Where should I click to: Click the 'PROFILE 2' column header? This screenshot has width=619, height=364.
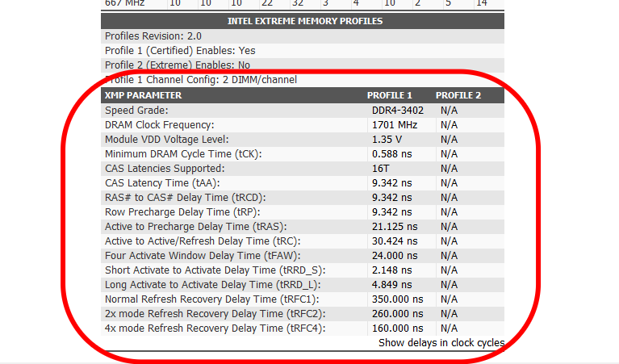pyautogui.click(x=458, y=95)
